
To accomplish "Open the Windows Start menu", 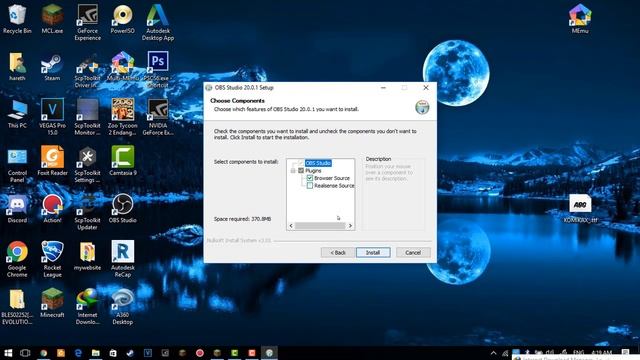I will 8,353.
